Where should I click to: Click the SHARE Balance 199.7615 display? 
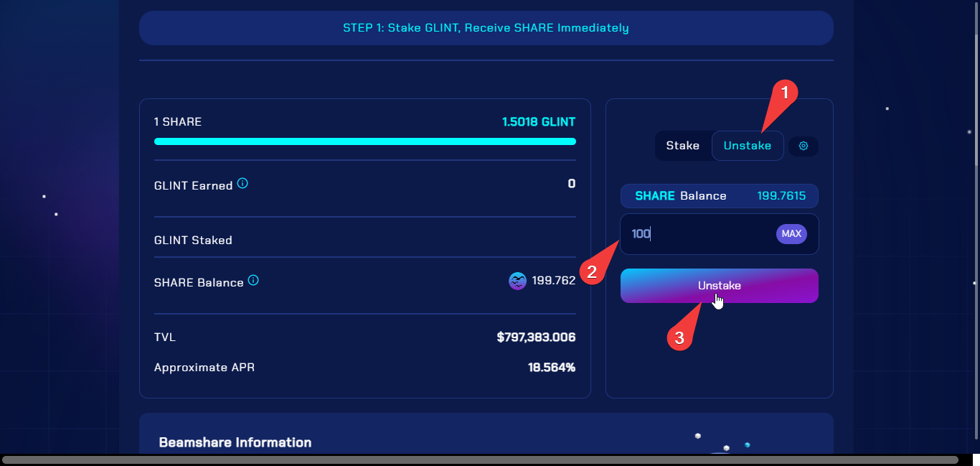(719, 196)
